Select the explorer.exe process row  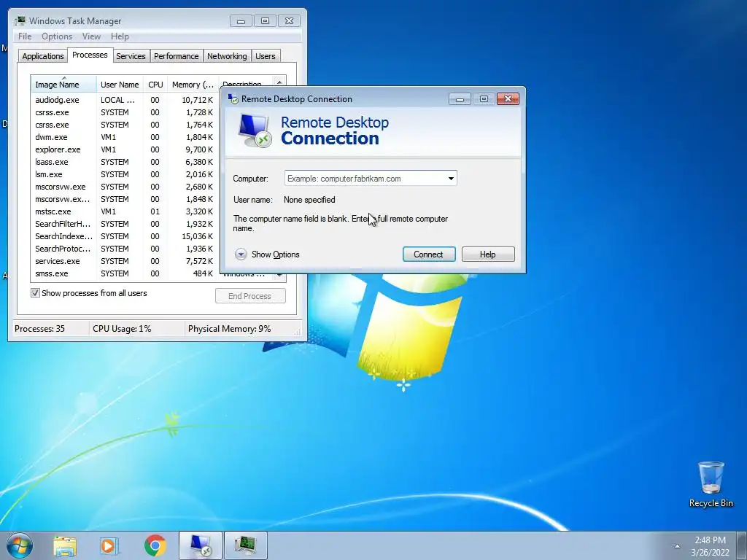point(125,149)
